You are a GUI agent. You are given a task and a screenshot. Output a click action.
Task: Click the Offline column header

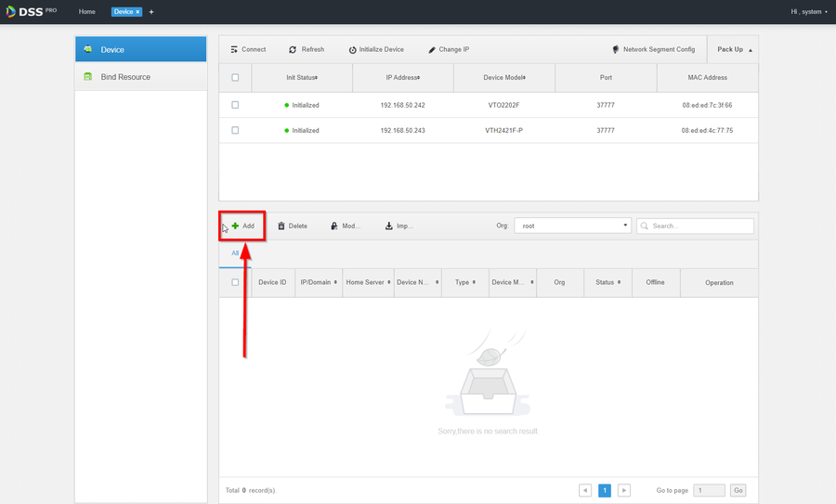click(x=655, y=282)
